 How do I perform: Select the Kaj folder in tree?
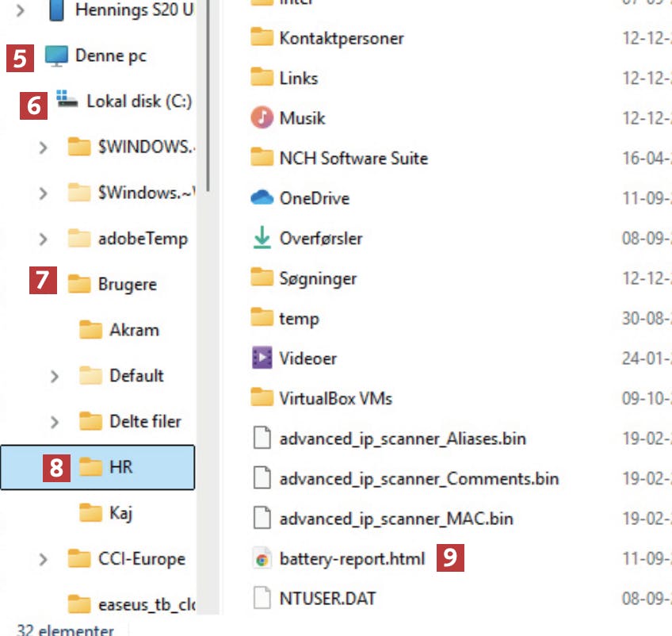(120, 513)
